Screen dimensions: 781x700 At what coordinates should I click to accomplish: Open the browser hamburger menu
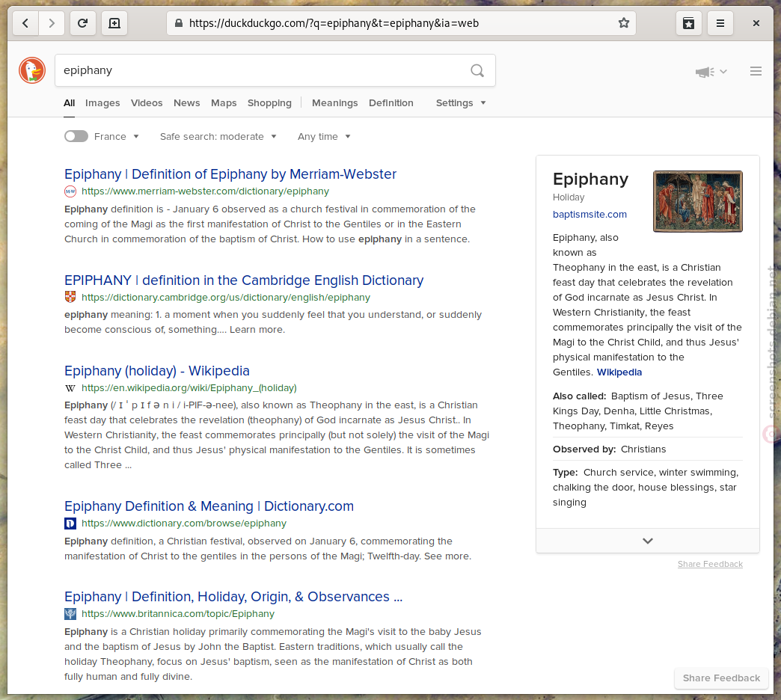[720, 23]
